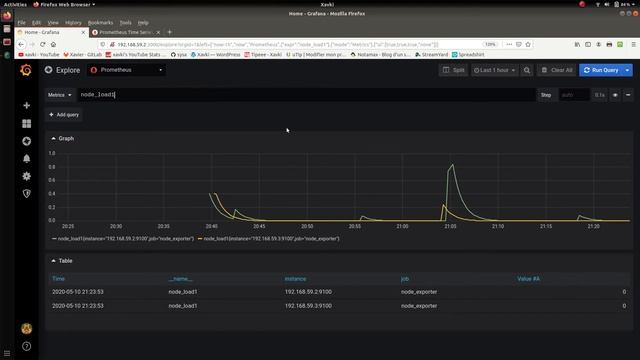The image size is (640, 360).
Task: Adjust 120% zoom level indicator
Action: click(490, 44)
